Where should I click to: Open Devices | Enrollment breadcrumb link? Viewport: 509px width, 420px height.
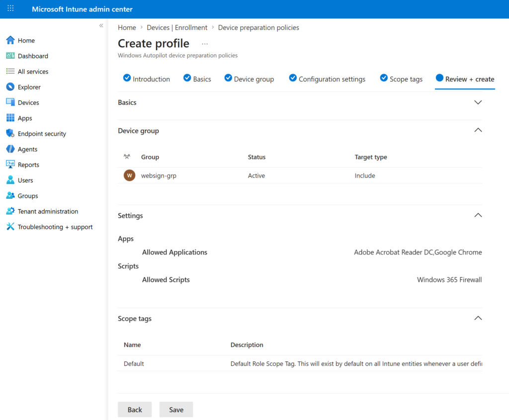(x=177, y=28)
